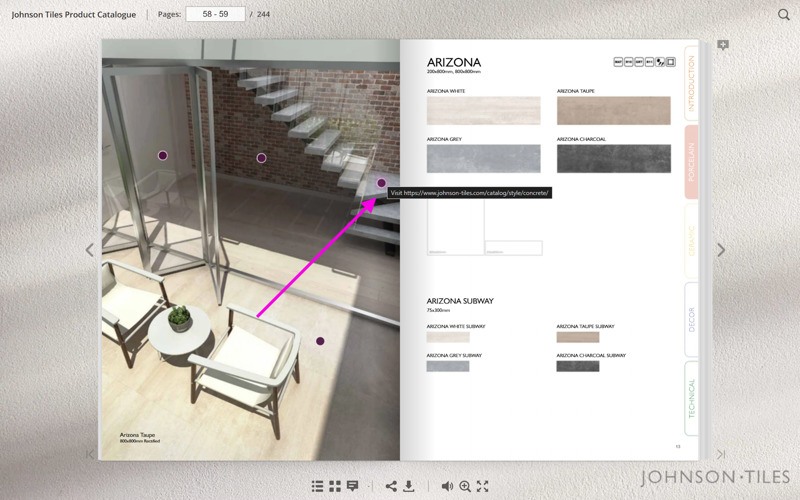
Task: Click the ARIZONA GREY SUBWAY label
Action: pyautogui.click(x=454, y=355)
